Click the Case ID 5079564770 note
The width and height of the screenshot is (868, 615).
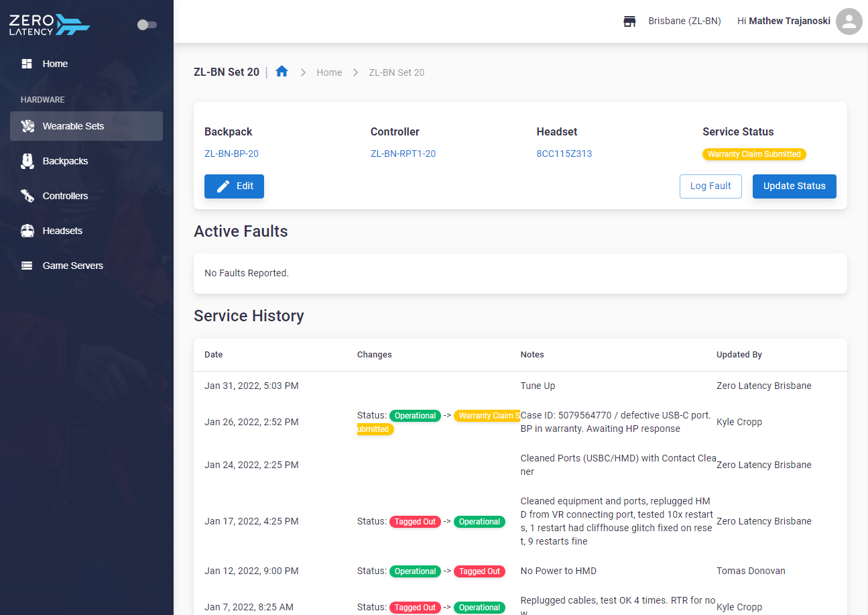pos(615,423)
